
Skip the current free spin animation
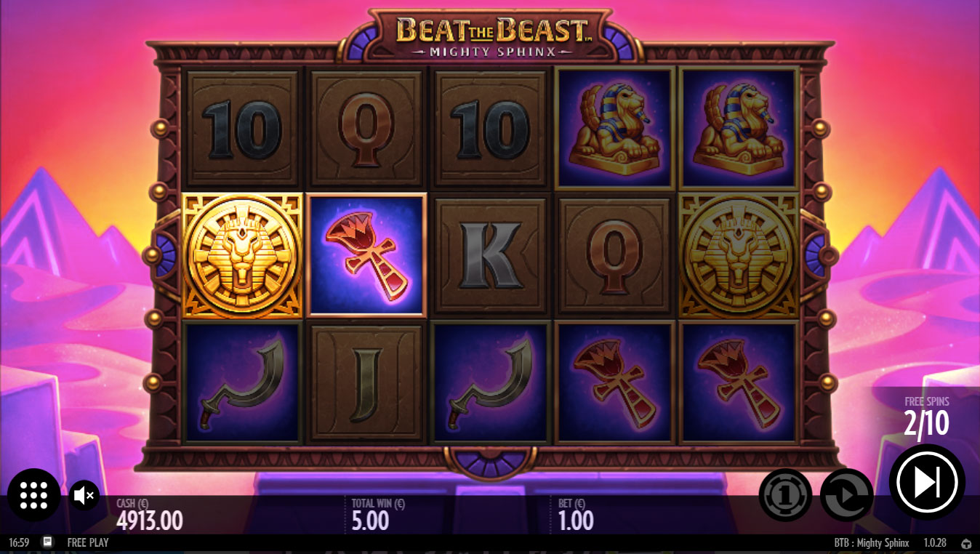[x=927, y=481]
